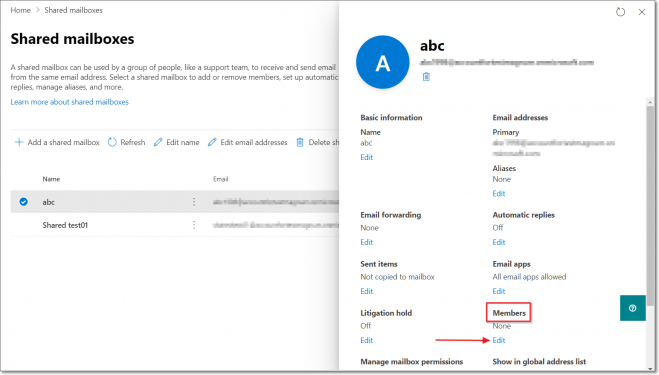
Task: Sort by the Email column header
Action: pos(221,179)
